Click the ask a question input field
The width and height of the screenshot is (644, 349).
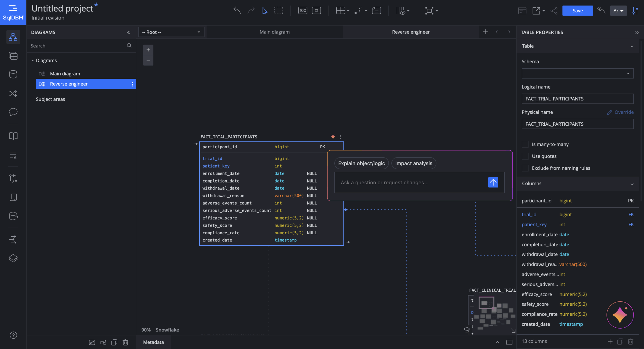410,183
